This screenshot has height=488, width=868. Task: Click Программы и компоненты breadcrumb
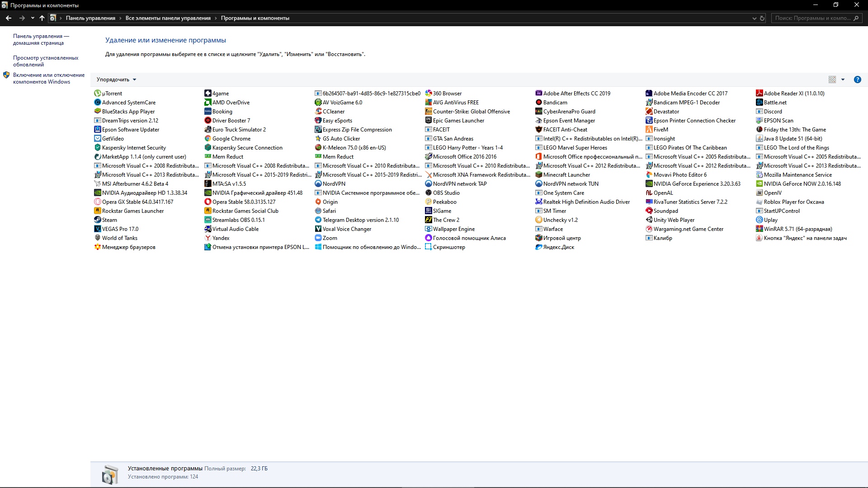coord(255,18)
